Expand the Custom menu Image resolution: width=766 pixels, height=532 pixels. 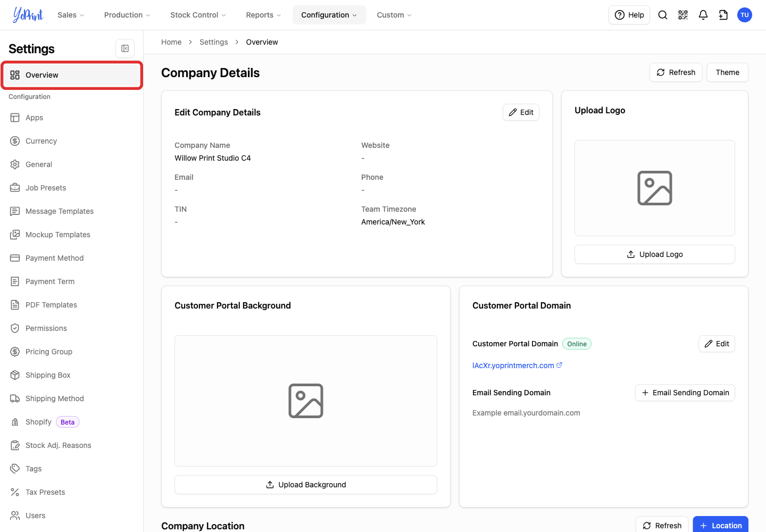click(x=394, y=15)
